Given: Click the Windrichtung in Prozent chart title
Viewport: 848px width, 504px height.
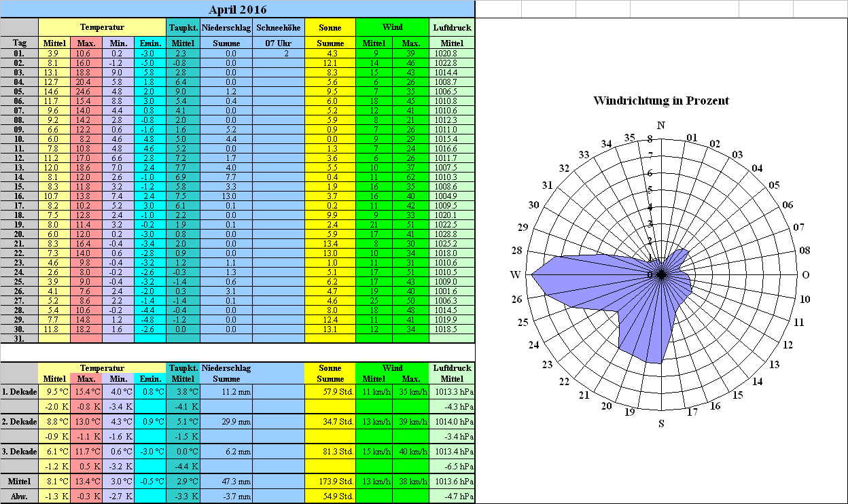Looking at the screenshot, I should point(661,101).
